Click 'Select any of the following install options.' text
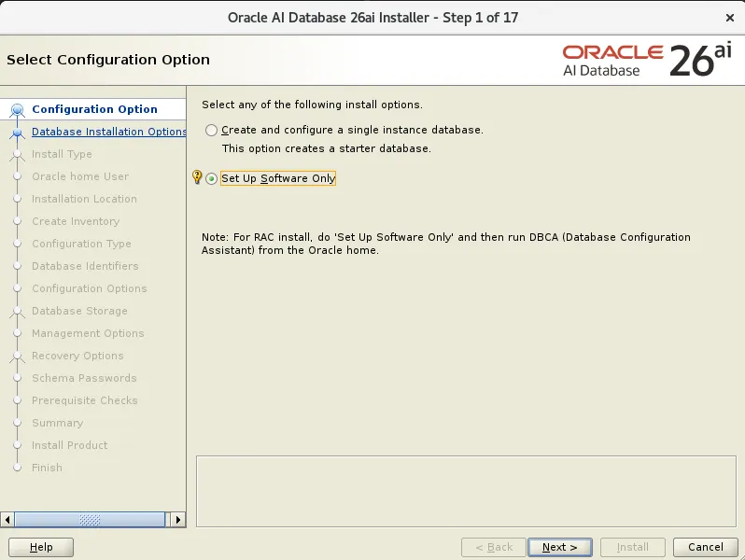The height and width of the screenshot is (560, 745). point(312,105)
